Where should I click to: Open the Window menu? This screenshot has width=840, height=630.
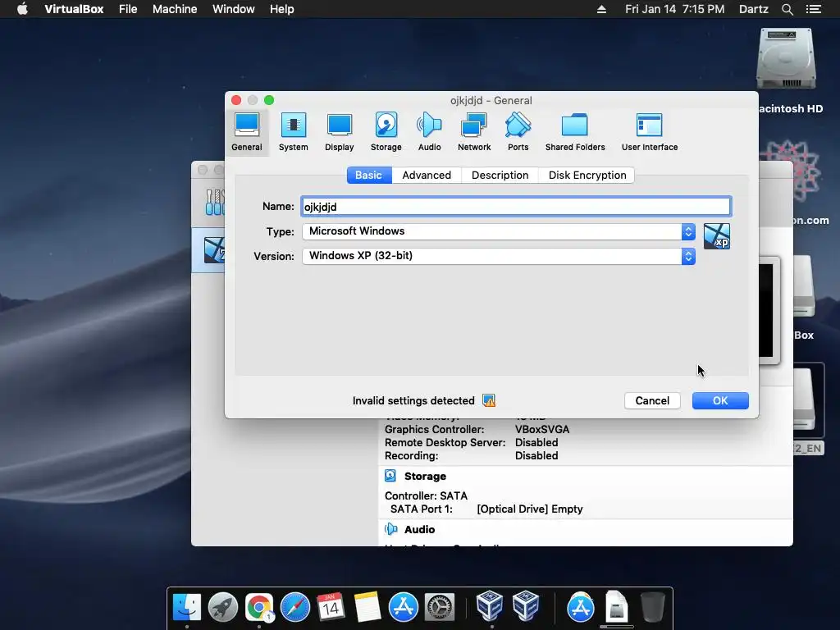(234, 9)
